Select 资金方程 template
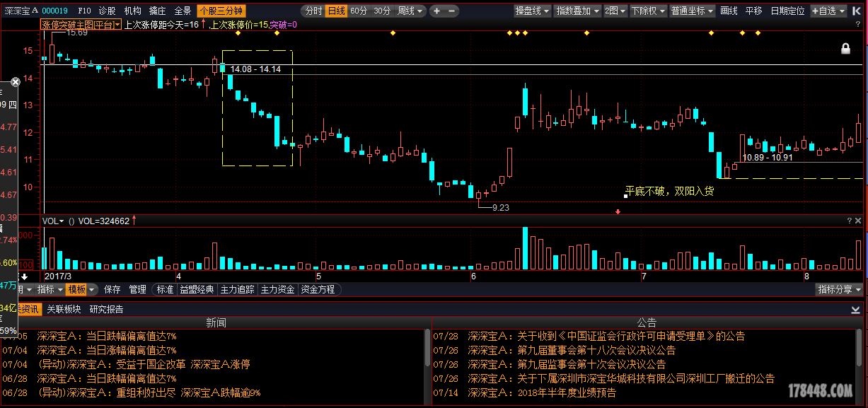868x408 pixels. click(318, 289)
